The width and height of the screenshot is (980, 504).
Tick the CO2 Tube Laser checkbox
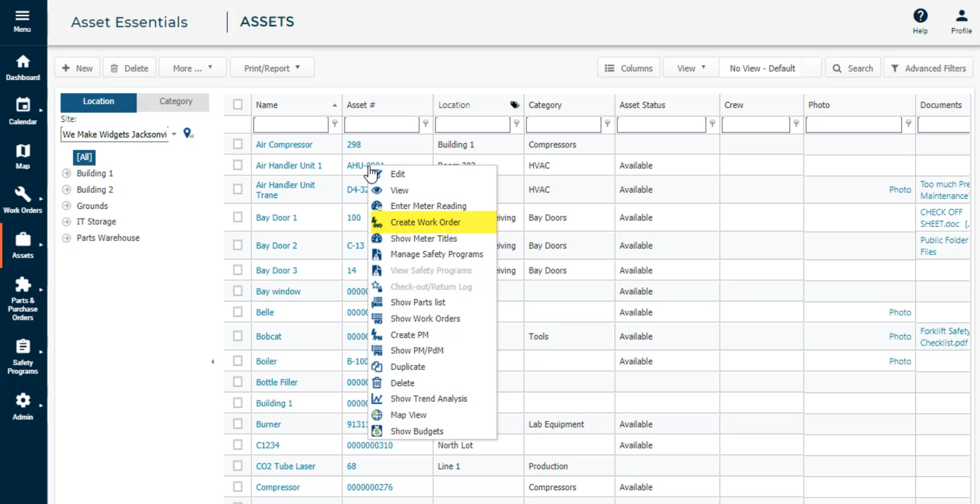coord(238,466)
